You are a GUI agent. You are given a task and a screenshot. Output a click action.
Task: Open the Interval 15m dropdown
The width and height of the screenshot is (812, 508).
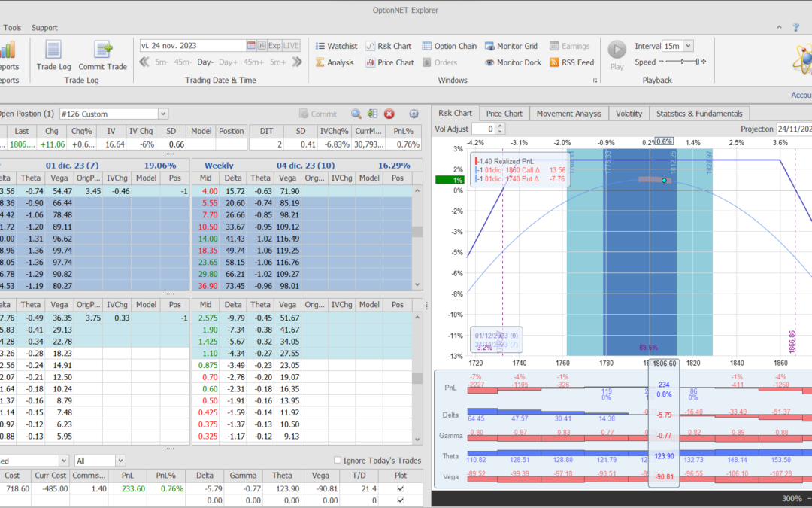coord(688,46)
